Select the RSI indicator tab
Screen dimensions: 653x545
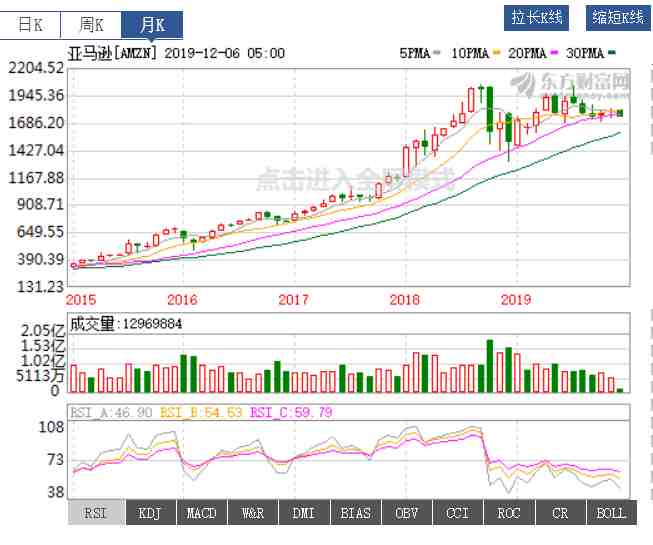96,513
